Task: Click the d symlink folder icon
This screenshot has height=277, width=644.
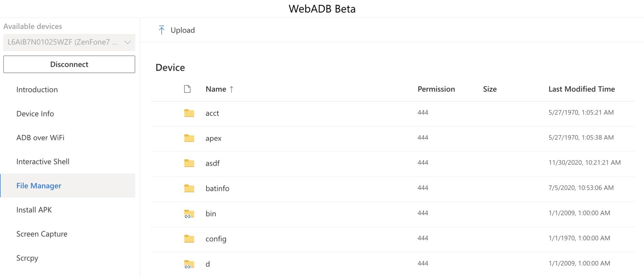Action: pos(189,264)
